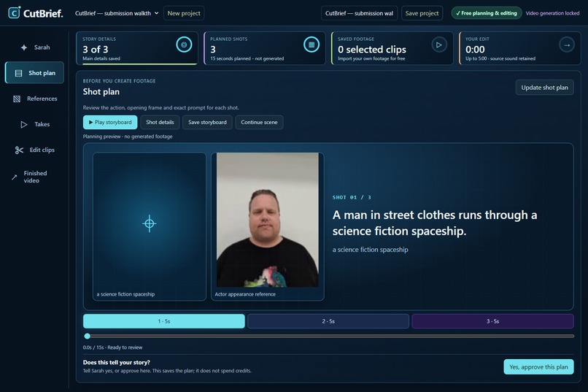Open the project name dropdown chevron

pos(156,13)
